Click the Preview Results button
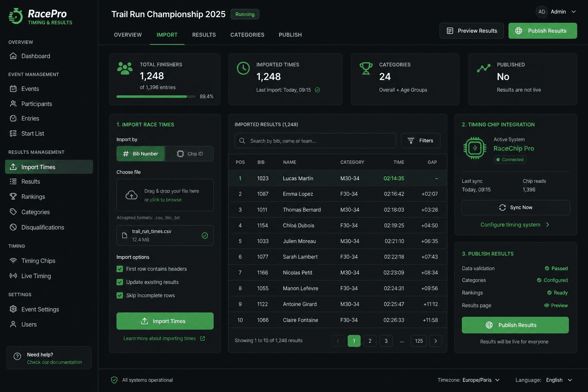588x392 pixels. pyautogui.click(x=472, y=31)
